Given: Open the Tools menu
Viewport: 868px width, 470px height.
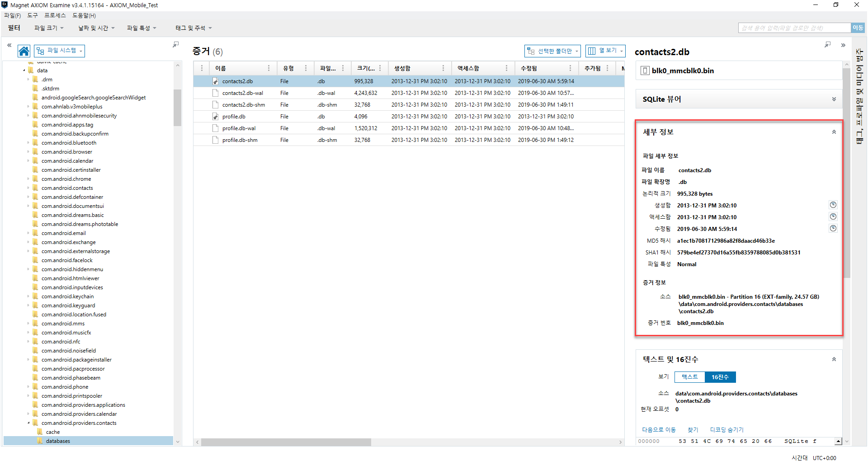Looking at the screenshot, I should (x=33, y=15).
